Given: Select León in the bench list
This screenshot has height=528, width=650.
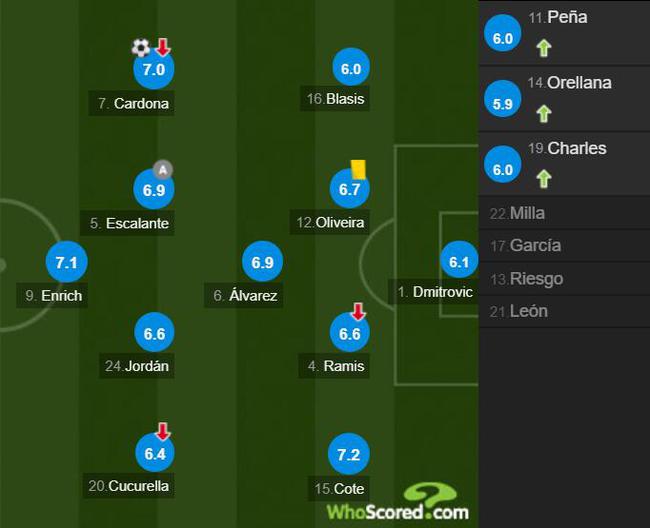Looking at the screenshot, I should click(564, 311).
